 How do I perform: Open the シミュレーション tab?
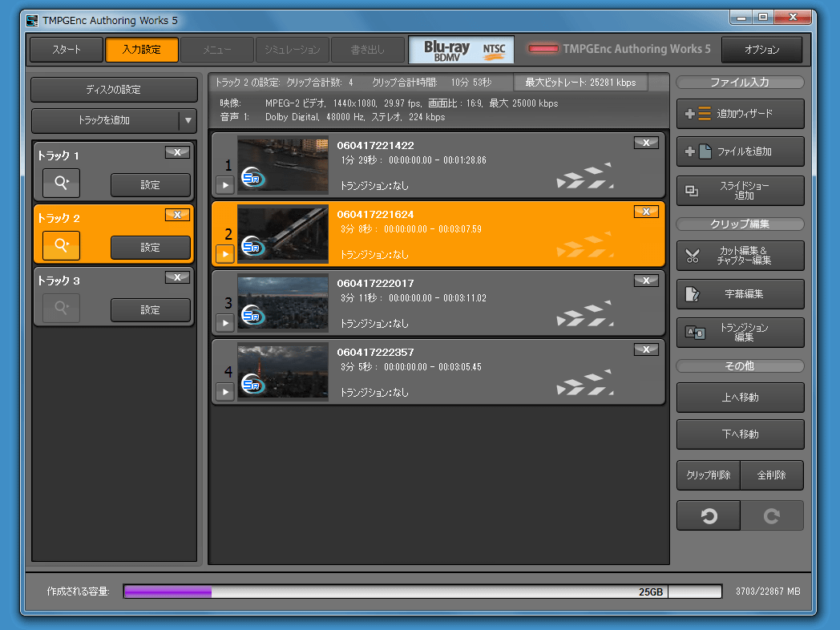(x=293, y=50)
